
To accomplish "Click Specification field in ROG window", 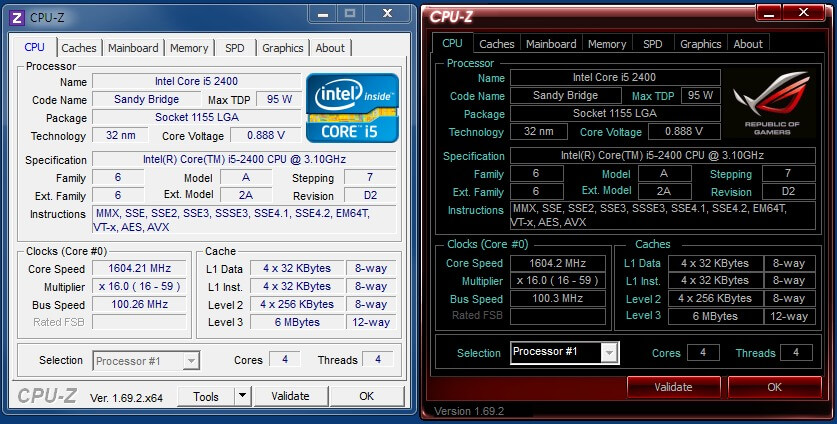I will click(662, 155).
